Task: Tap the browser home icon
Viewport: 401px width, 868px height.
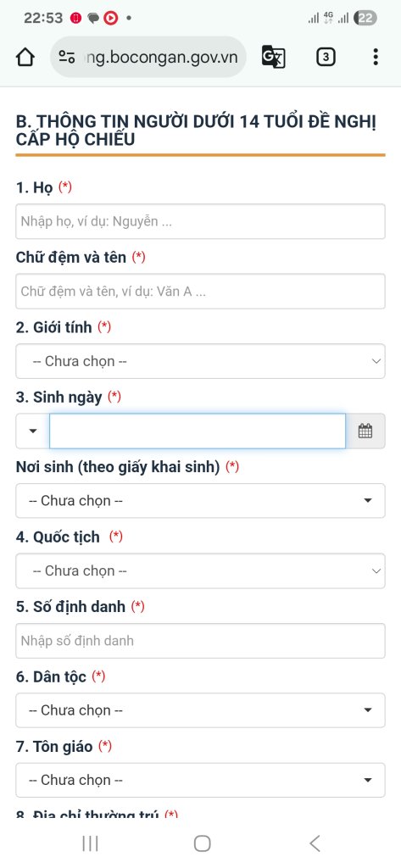Action: click(25, 57)
